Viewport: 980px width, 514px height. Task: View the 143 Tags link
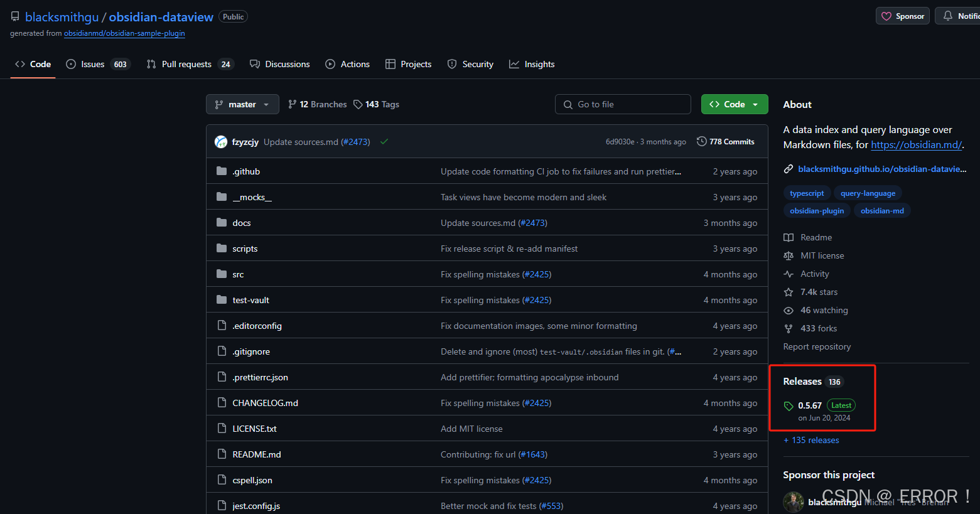(377, 104)
